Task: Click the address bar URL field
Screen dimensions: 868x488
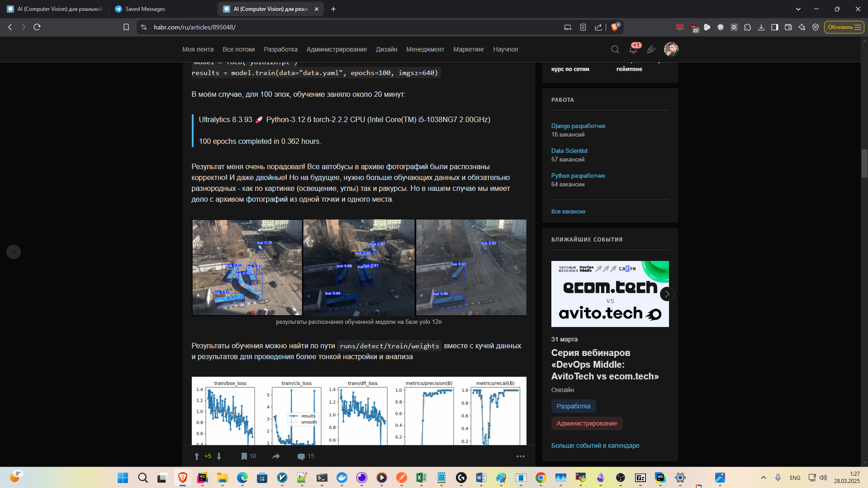Action: (x=353, y=27)
